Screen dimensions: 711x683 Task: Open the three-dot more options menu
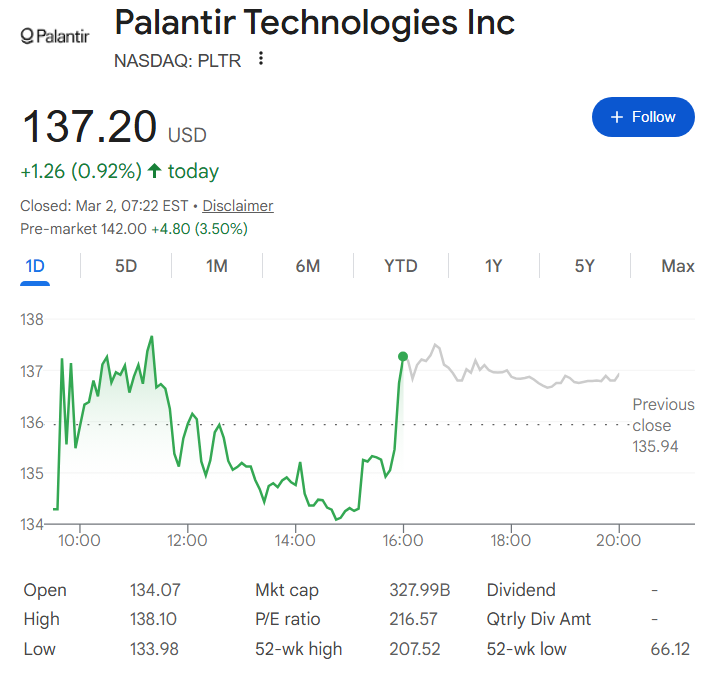(x=261, y=59)
